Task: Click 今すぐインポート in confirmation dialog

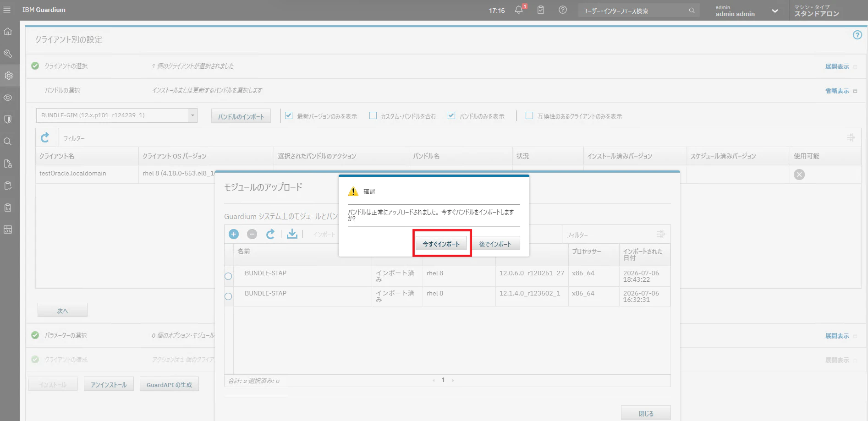Action: [x=441, y=244]
